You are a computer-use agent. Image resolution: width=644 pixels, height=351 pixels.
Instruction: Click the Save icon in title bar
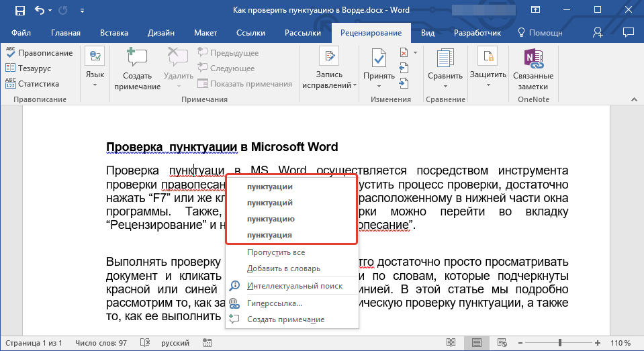[x=20, y=11]
